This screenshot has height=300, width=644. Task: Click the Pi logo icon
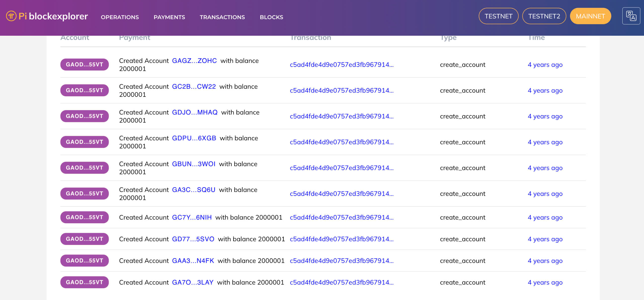(x=11, y=16)
